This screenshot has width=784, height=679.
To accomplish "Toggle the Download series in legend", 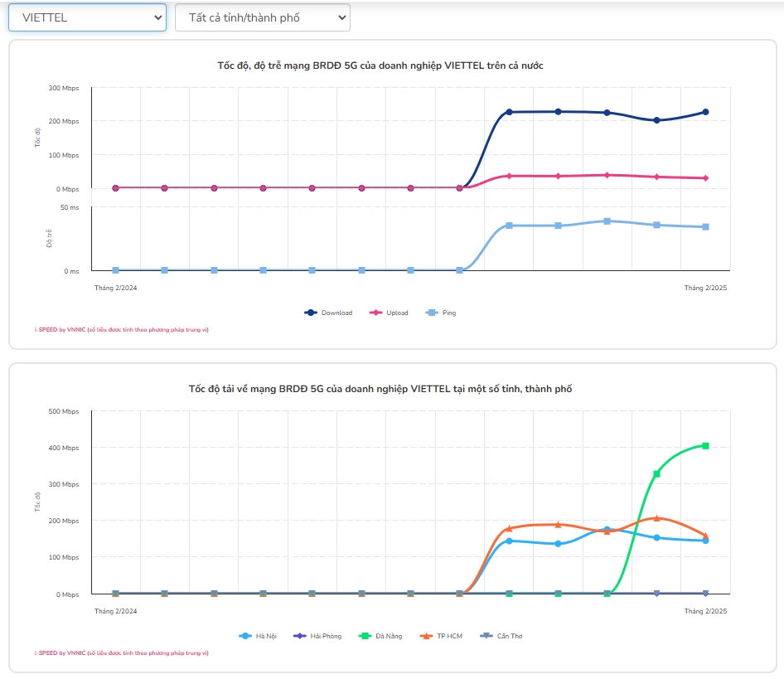I will pos(328,313).
